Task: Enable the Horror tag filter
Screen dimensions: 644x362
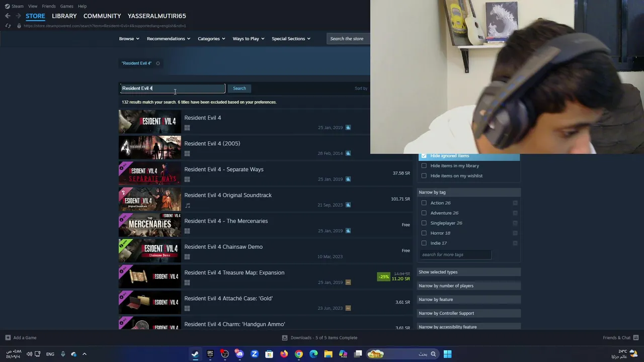Action: (x=424, y=233)
